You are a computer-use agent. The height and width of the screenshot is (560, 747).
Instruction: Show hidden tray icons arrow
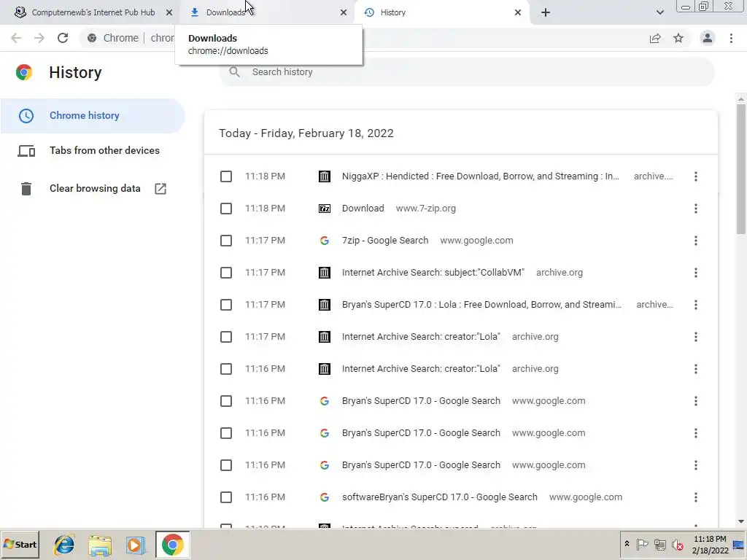627,544
